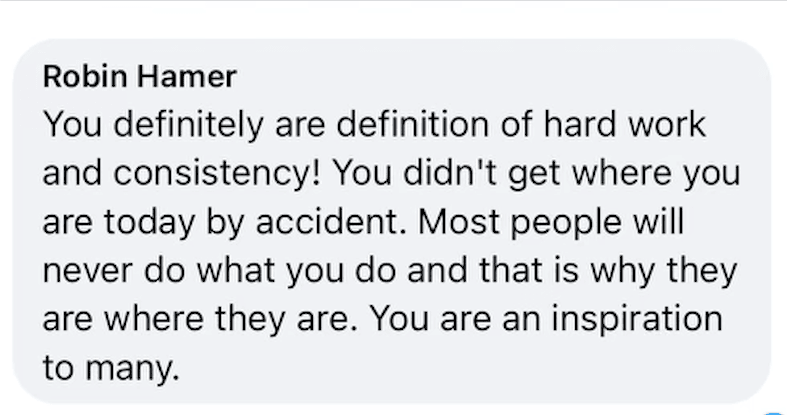The width and height of the screenshot is (787, 415).
Task: Click the word "definition" in the comment
Action: coord(412,124)
